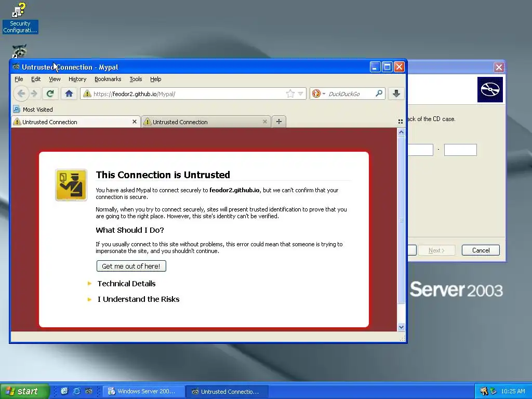This screenshot has width=532, height=399.
Task: Click the last product key field in setup dialog
Action: point(460,150)
